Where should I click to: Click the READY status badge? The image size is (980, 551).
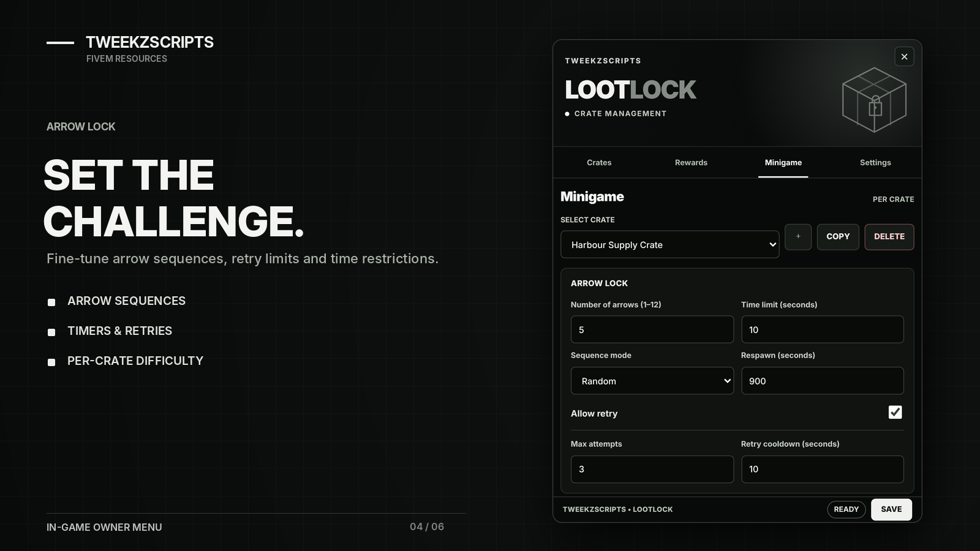(x=846, y=509)
